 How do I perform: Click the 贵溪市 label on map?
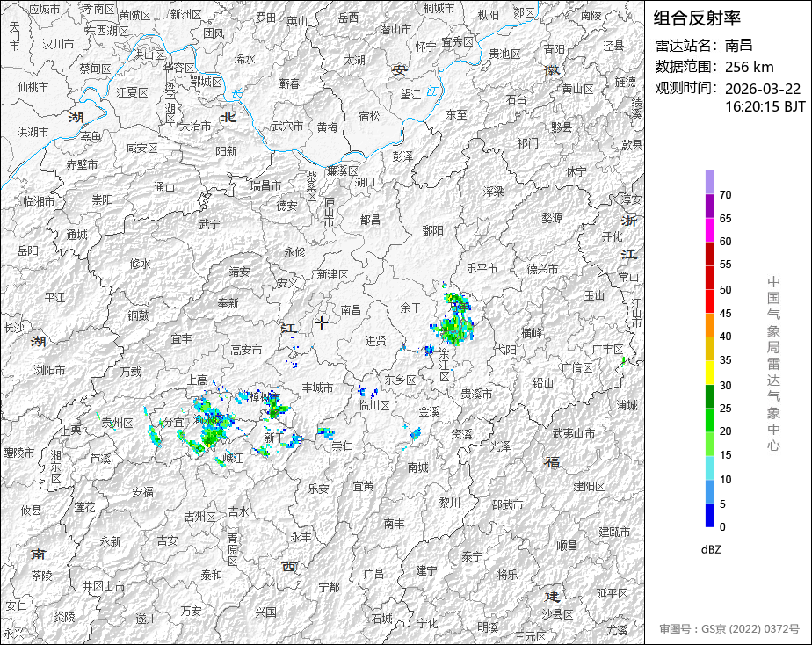476,394
